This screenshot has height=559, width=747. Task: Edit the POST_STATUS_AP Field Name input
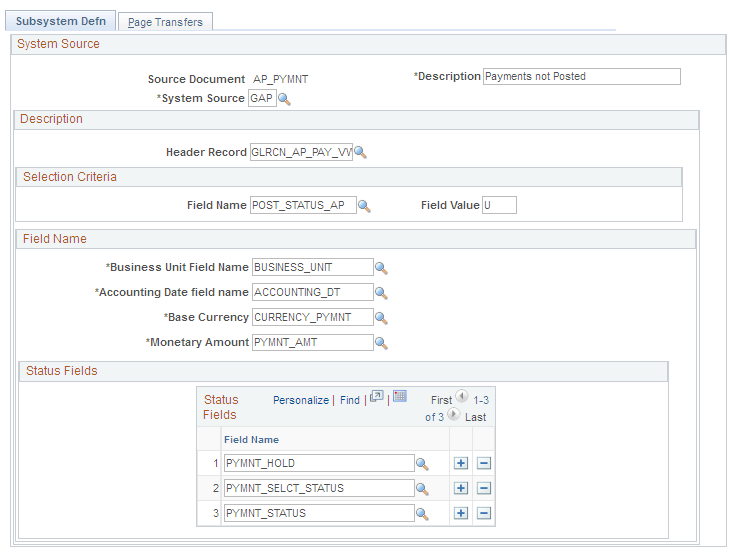click(x=303, y=205)
